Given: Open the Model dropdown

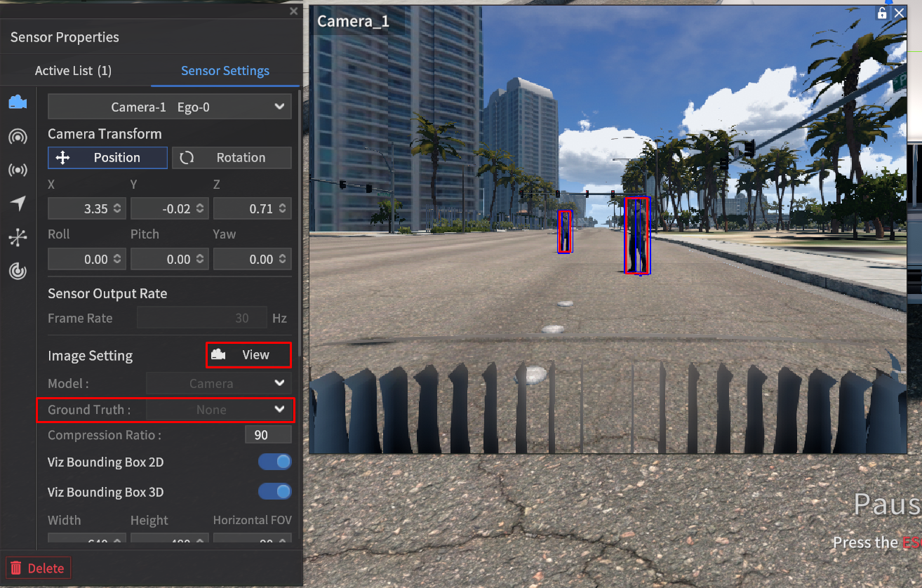Looking at the screenshot, I should click(x=218, y=384).
